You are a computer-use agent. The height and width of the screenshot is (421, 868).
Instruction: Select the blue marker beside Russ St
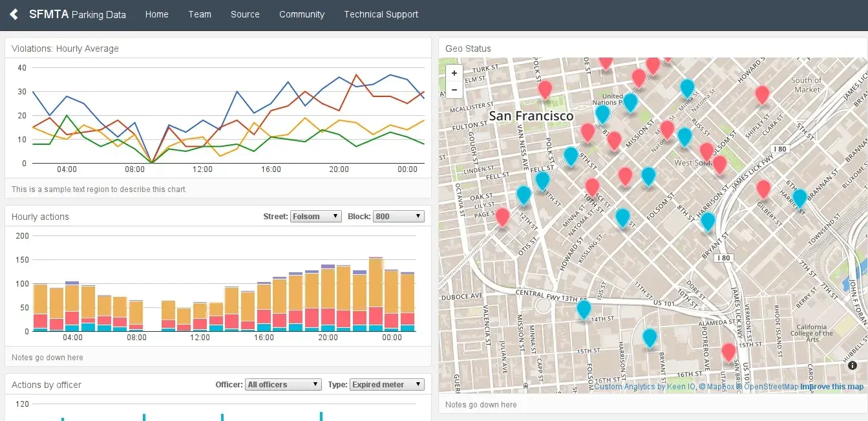pyautogui.click(x=684, y=136)
